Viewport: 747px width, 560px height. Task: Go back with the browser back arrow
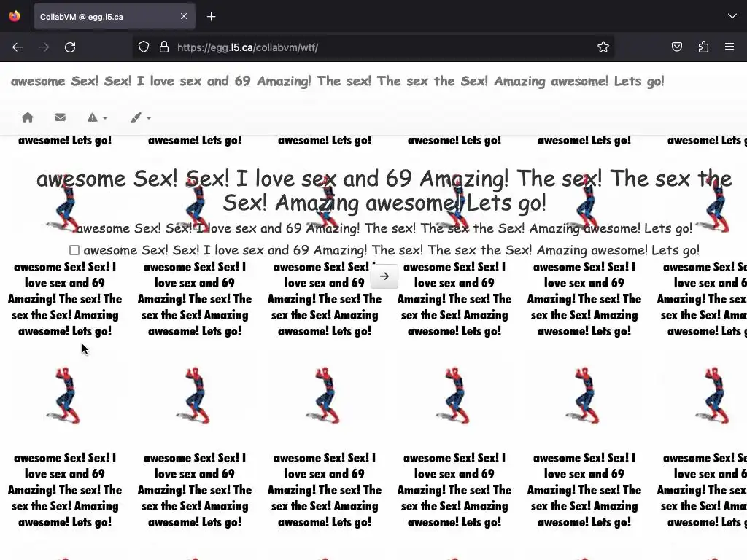pyautogui.click(x=18, y=47)
